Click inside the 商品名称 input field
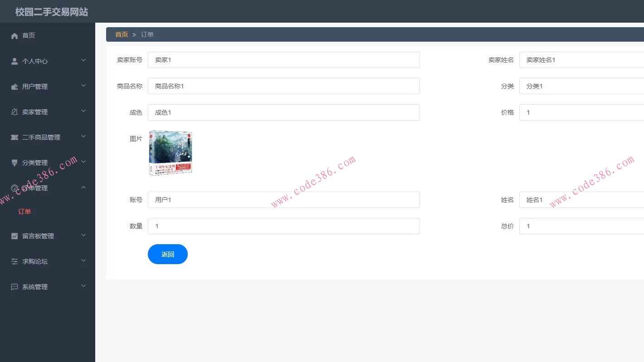Screen dimensions: 644x362 pyautogui.click(x=283, y=86)
